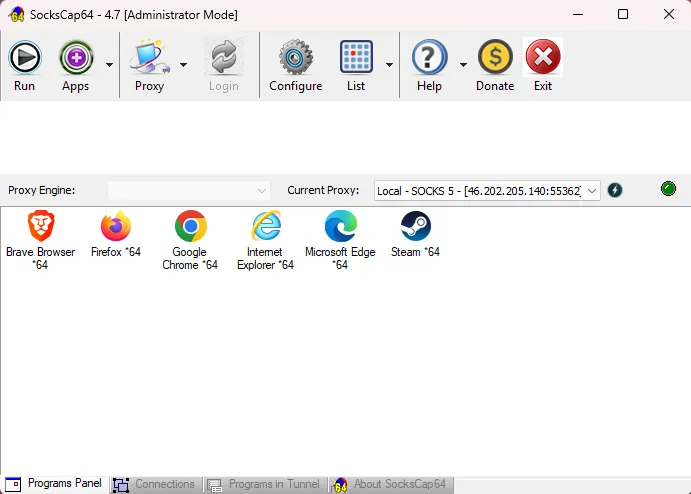Open the Proxy Engine combo box
Screen dimensions: 691x494
tap(189, 190)
